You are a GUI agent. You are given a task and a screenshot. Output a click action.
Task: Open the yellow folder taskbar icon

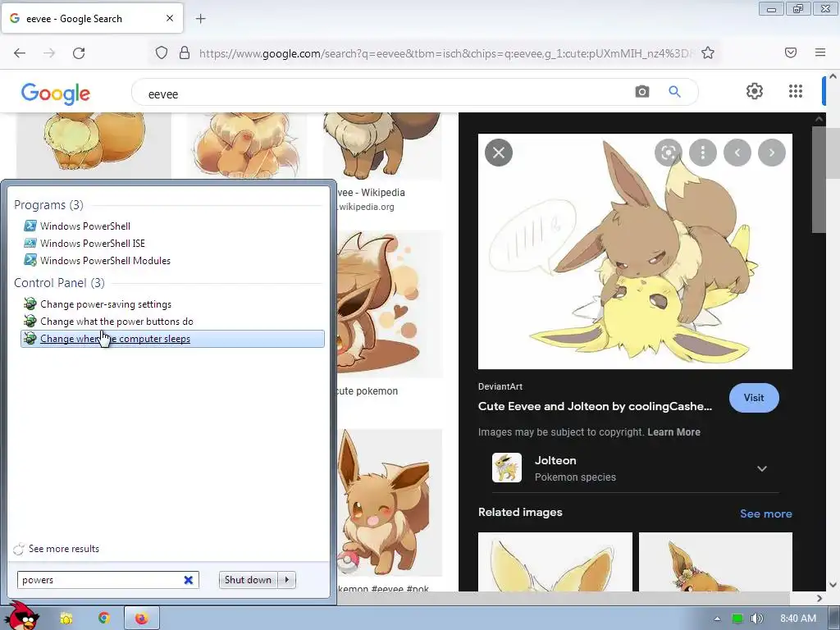tap(66, 619)
